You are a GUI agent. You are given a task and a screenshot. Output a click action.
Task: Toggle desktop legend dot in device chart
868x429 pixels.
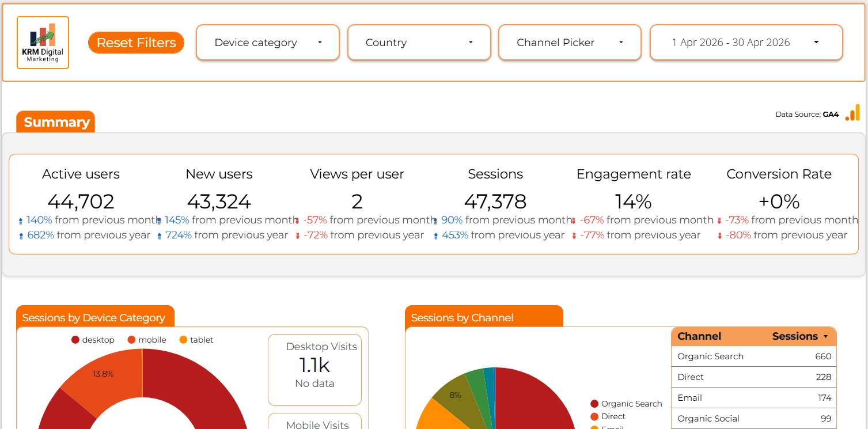click(75, 340)
